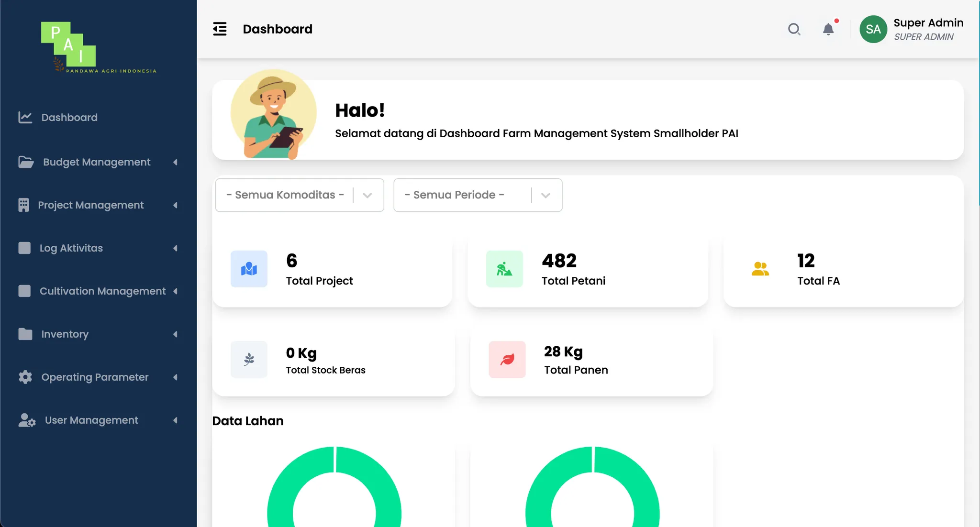Viewport: 980px width, 527px height.
Task: Open Cultivation Management menu item
Action: (x=102, y=291)
